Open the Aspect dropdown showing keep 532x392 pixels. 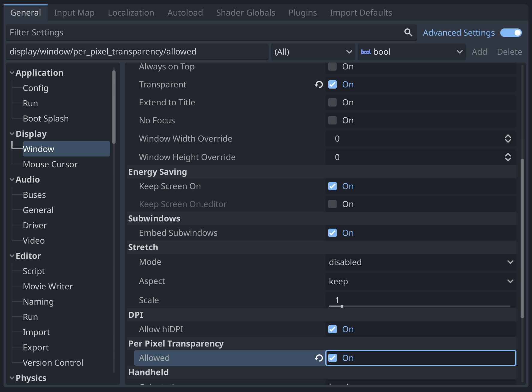419,281
